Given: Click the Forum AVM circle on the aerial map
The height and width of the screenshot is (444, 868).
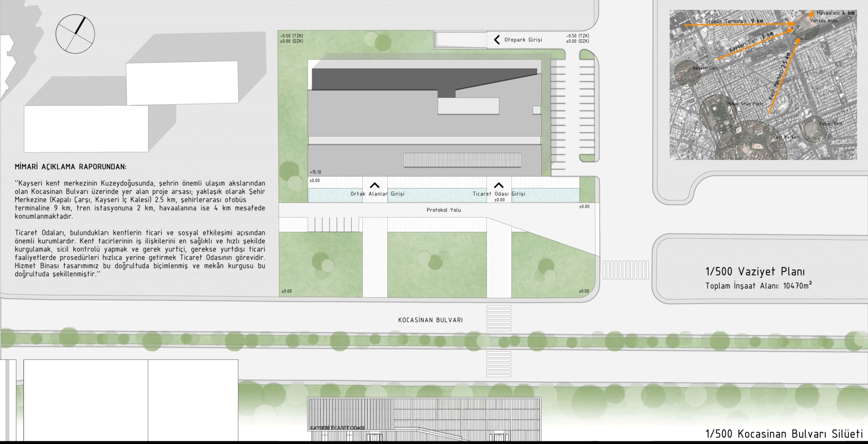Looking at the screenshot, I should tap(814, 129).
